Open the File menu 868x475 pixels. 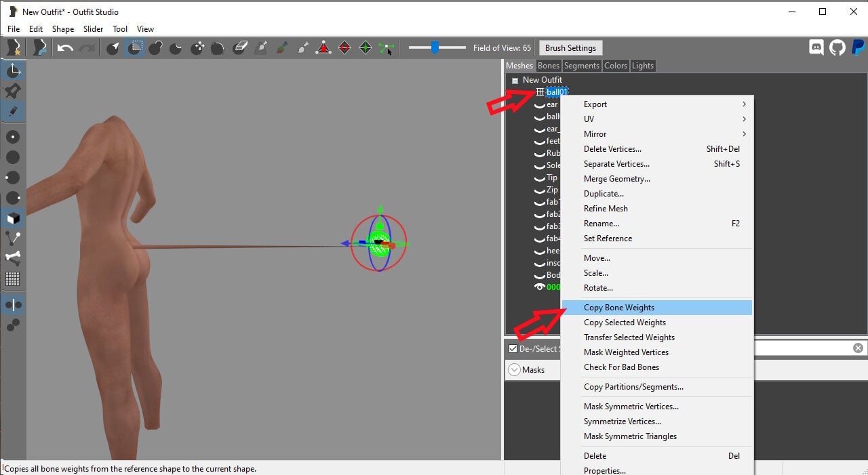tap(14, 29)
